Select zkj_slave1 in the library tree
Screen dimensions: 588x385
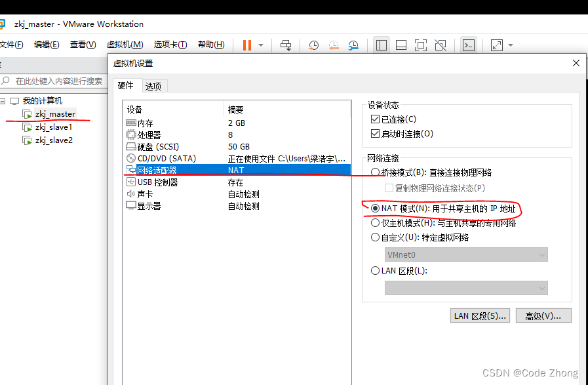[x=54, y=127]
